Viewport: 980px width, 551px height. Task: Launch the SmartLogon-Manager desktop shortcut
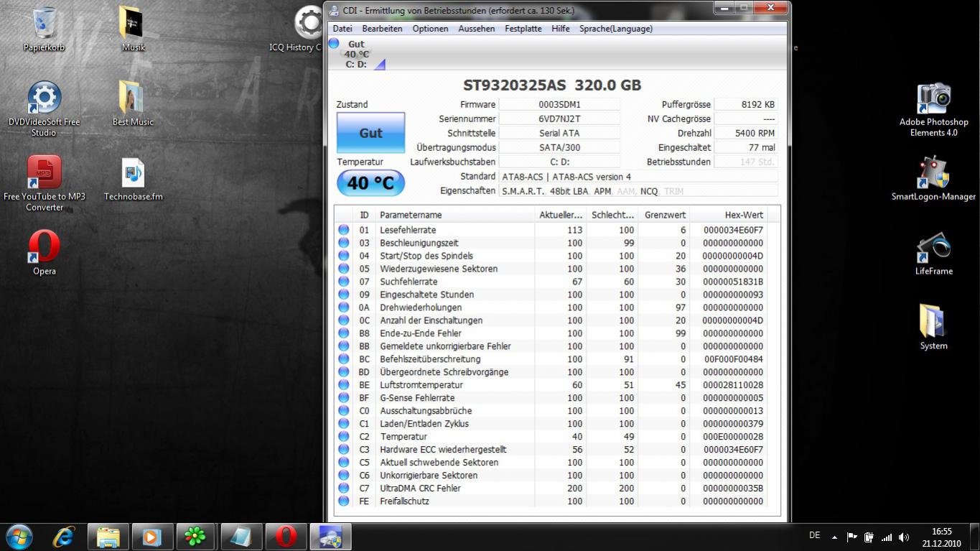[x=933, y=179]
